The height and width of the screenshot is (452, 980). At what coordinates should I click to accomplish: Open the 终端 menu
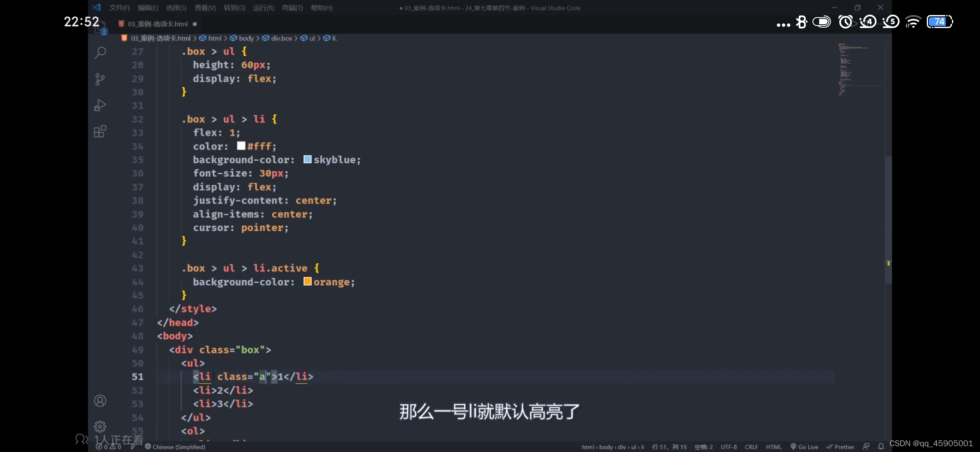coord(292,8)
